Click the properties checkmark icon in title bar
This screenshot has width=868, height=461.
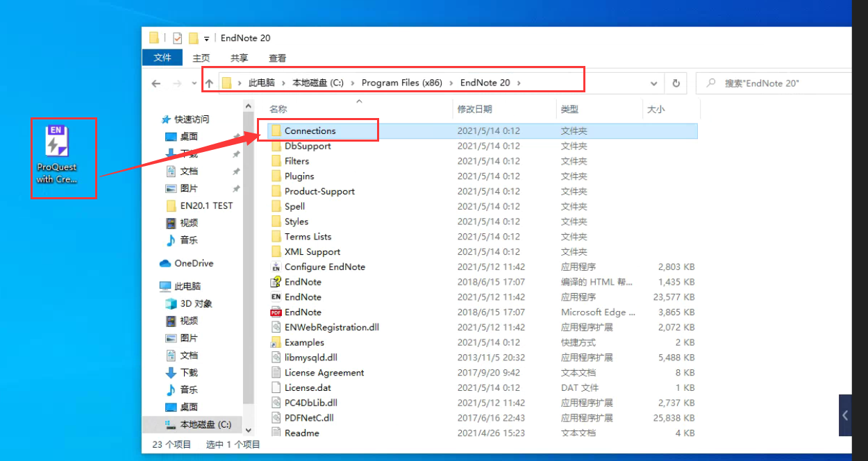click(x=178, y=38)
